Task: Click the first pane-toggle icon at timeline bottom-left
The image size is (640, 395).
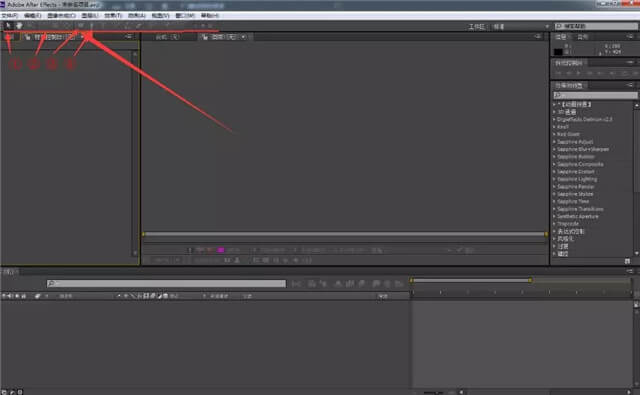Action: coord(4,392)
